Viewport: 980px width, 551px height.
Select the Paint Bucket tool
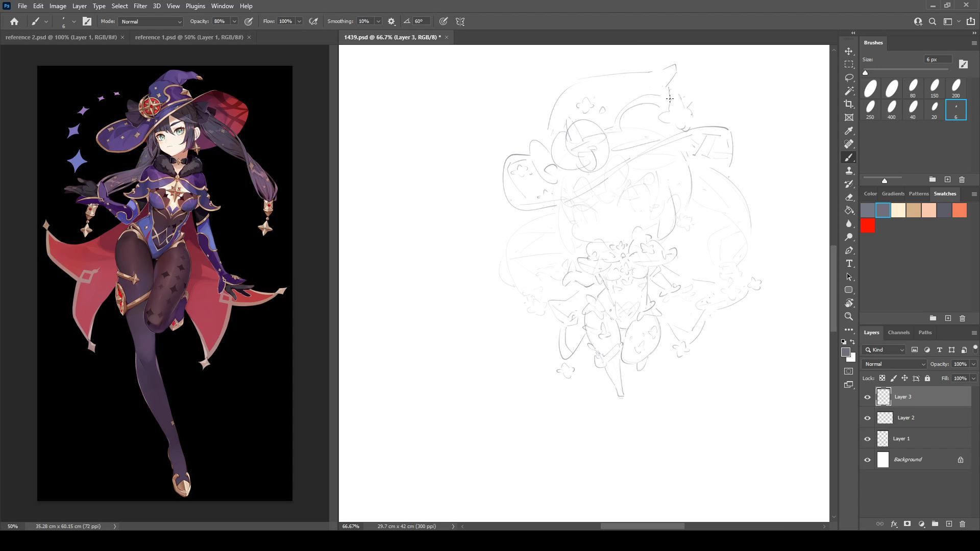tap(849, 211)
